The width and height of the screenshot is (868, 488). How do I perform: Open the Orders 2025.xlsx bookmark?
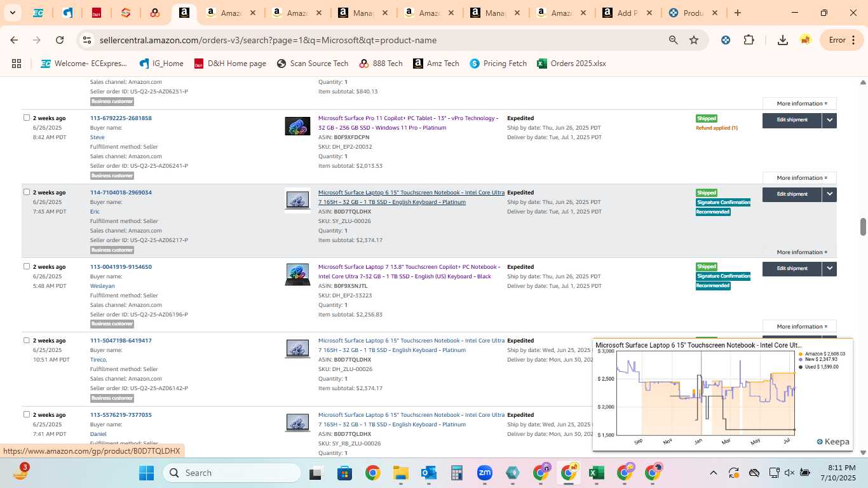(x=571, y=64)
